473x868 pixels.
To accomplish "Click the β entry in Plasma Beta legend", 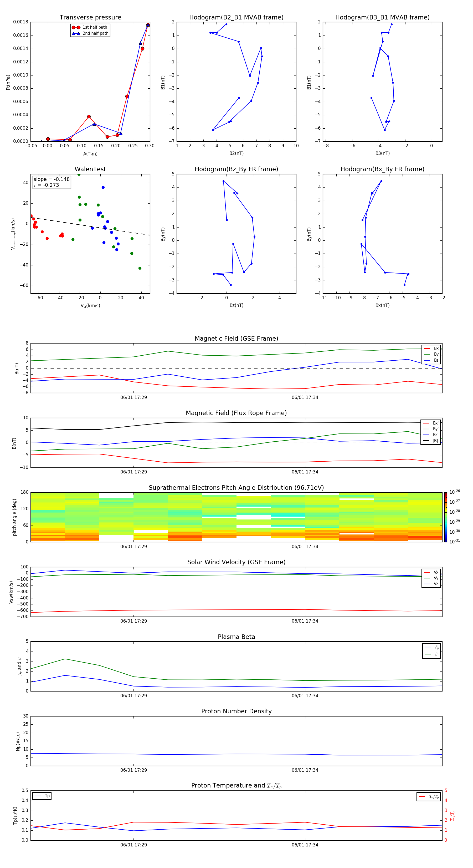I will pyautogui.click(x=431, y=654).
